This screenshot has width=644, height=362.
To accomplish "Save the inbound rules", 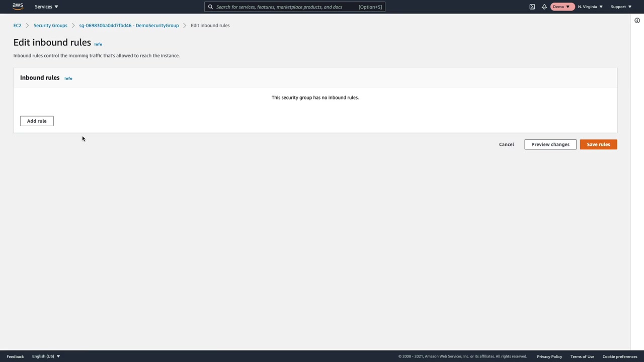I will click(x=598, y=145).
